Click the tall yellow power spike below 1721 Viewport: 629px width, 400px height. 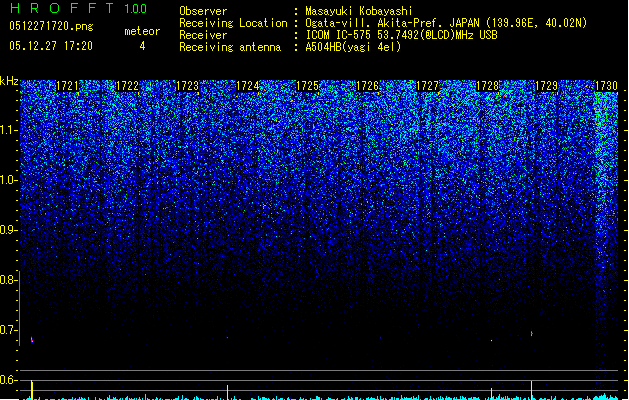[x=32, y=390]
